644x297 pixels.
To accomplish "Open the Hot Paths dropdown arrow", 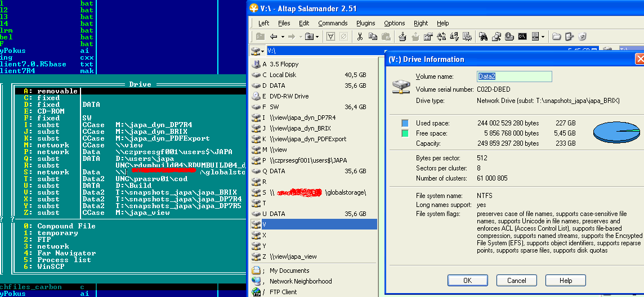I will click(x=317, y=37).
